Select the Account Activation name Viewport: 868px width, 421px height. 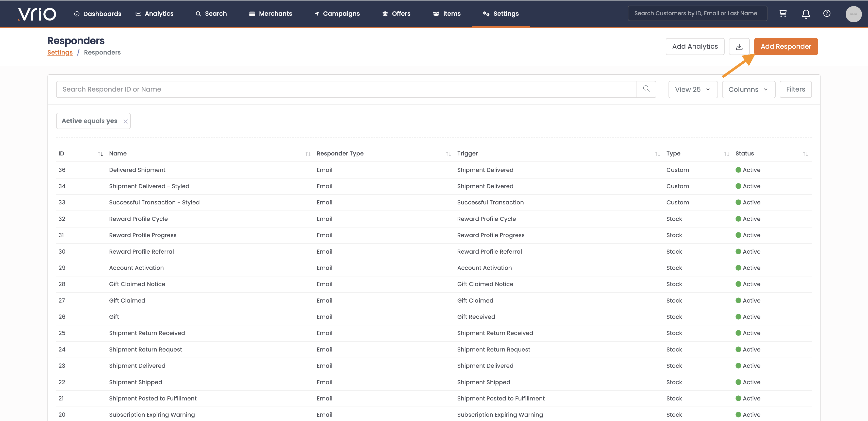[136, 268]
